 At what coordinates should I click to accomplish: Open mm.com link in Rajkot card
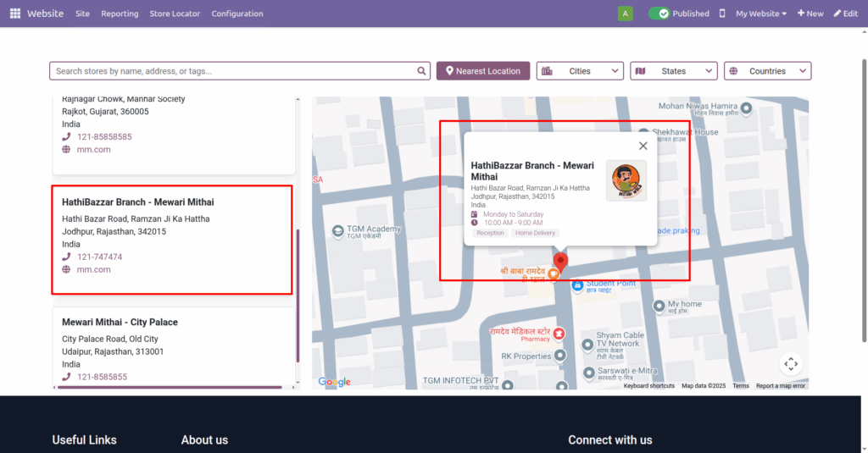coord(93,149)
